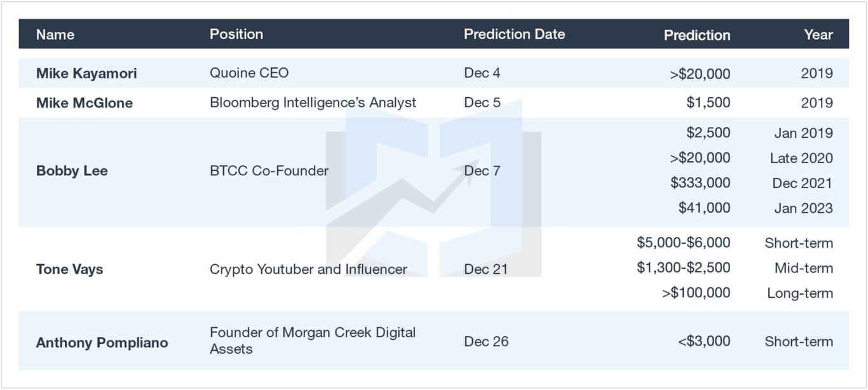
Task: Select Founder of Morgan Creek Digital Assets
Action: [312, 340]
